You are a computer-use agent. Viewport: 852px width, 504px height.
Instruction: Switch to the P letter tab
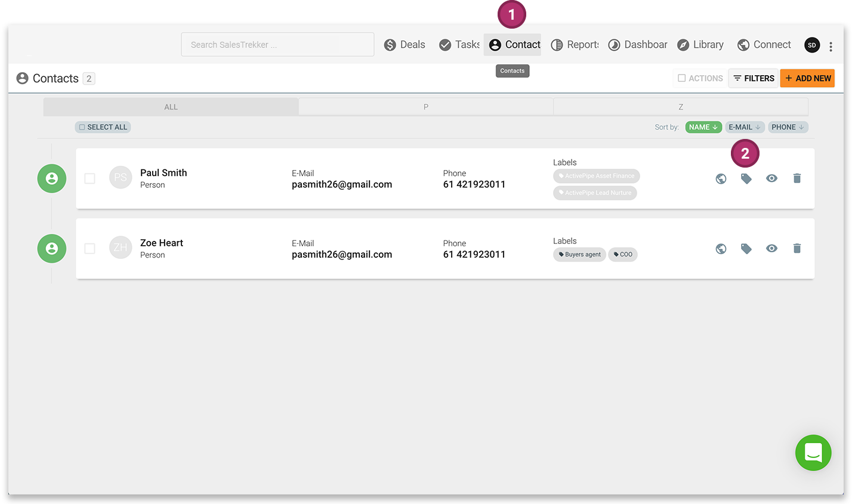point(426,107)
